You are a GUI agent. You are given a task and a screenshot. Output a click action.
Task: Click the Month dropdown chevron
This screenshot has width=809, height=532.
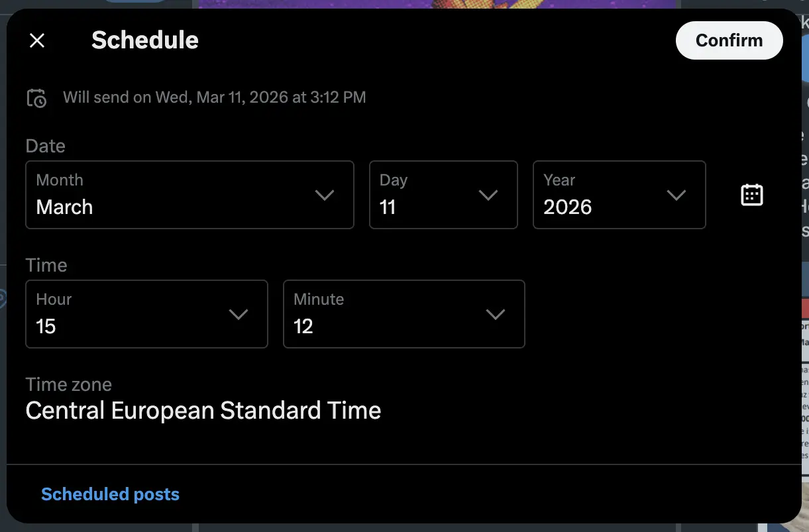pyautogui.click(x=325, y=195)
